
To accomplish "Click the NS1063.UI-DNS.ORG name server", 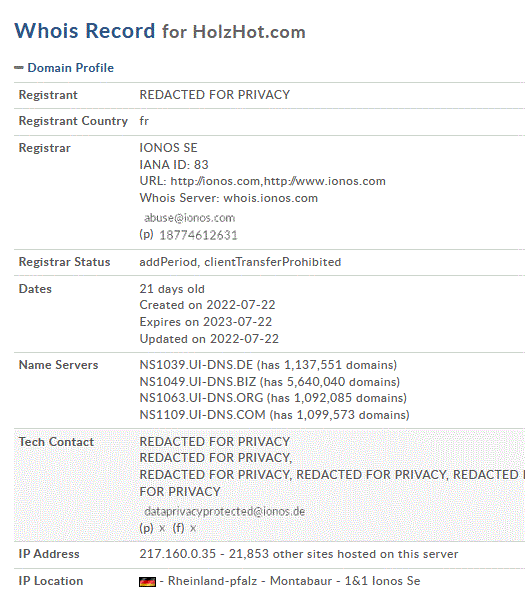I will click(x=201, y=398).
